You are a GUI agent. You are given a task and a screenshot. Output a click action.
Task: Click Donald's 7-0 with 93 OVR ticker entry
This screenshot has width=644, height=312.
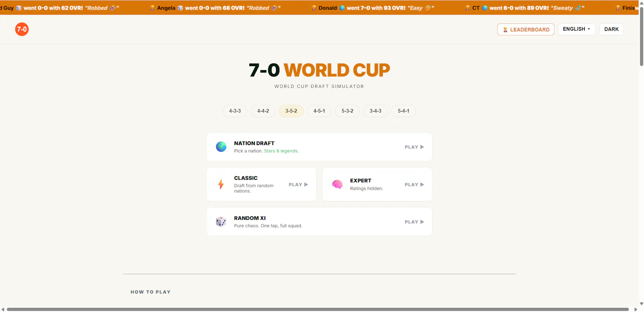click(373, 8)
